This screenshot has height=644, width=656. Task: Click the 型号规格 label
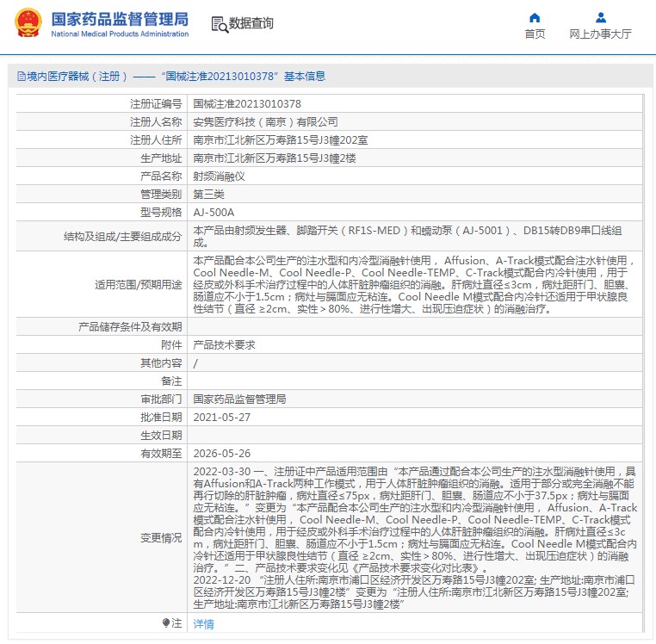click(x=161, y=213)
